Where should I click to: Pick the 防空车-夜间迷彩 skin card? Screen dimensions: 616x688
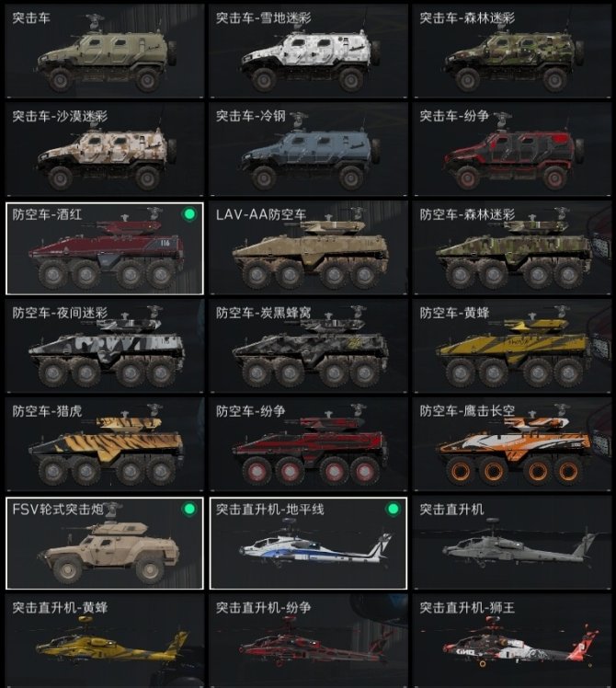click(x=105, y=346)
